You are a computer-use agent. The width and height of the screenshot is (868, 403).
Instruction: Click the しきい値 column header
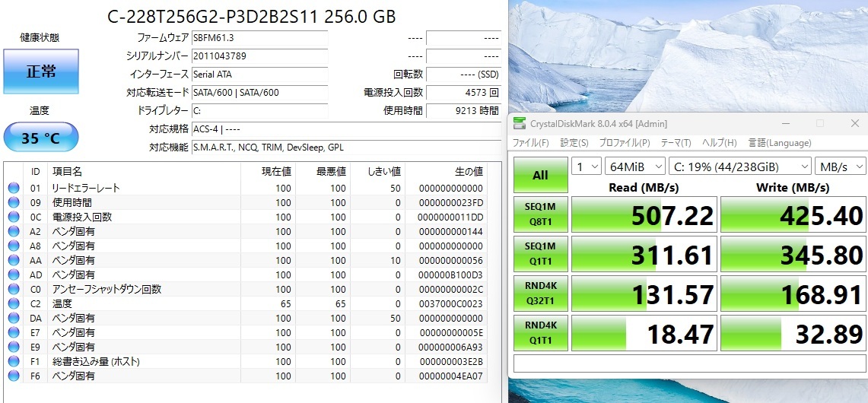377,172
